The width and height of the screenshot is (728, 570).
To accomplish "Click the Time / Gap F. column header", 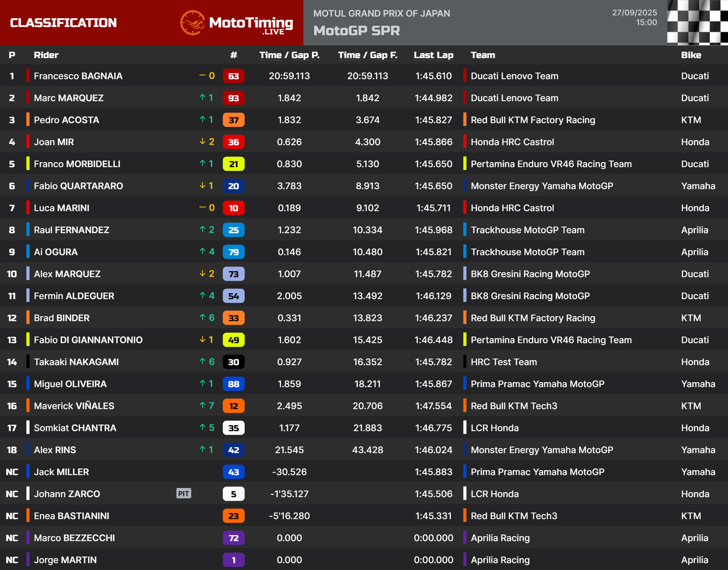I will coord(367,55).
